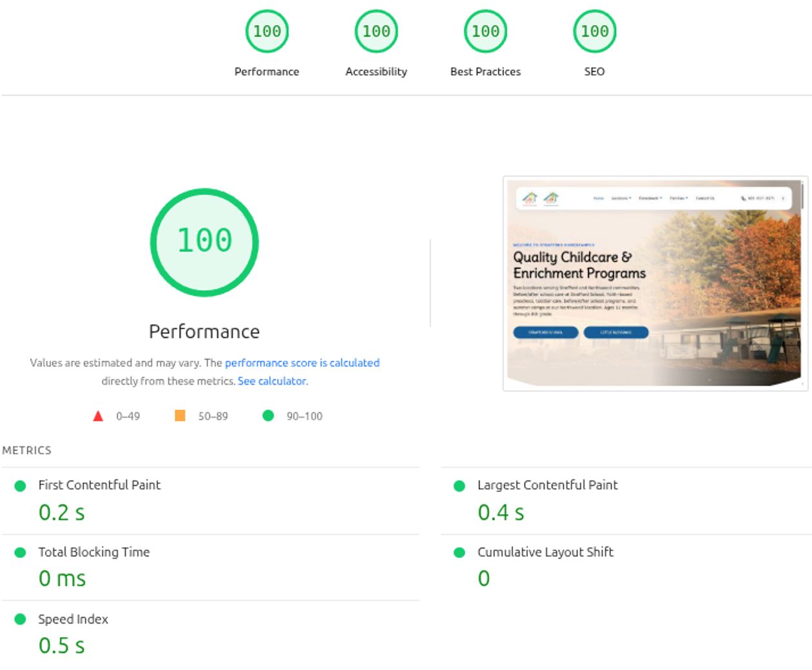
Task: Select the Performance score gauge icon
Action: (267, 30)
